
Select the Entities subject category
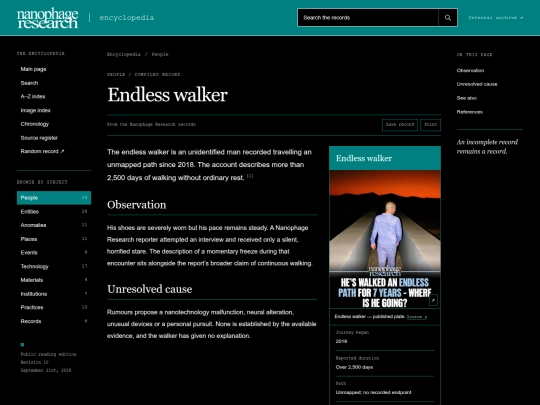54,211
